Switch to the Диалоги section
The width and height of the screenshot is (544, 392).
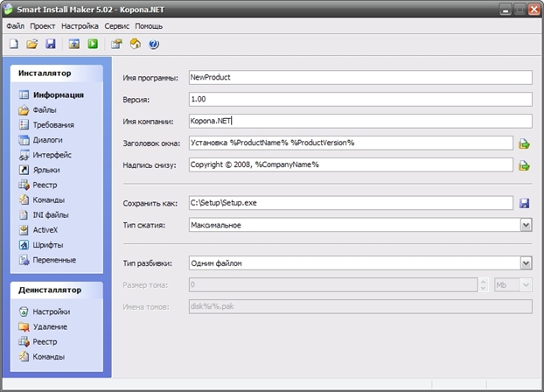click(40, 140)
